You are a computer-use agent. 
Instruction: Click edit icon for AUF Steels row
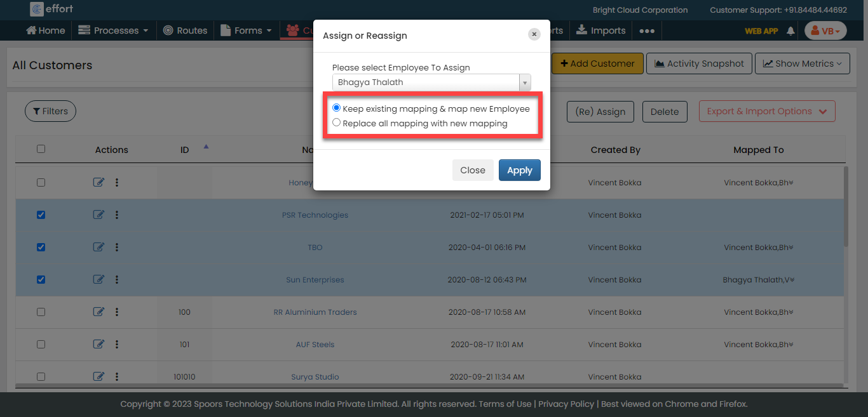(98, 344)
